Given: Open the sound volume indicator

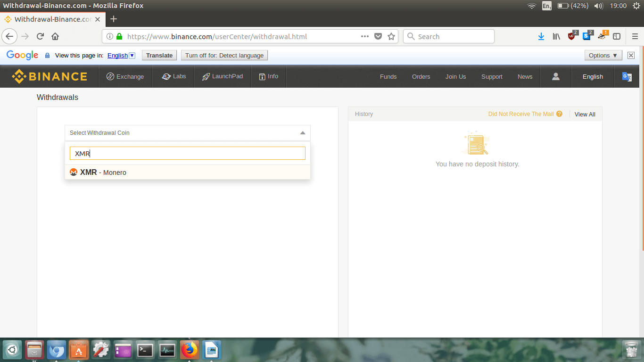Looking at the screenshot, I should [599, 6].
